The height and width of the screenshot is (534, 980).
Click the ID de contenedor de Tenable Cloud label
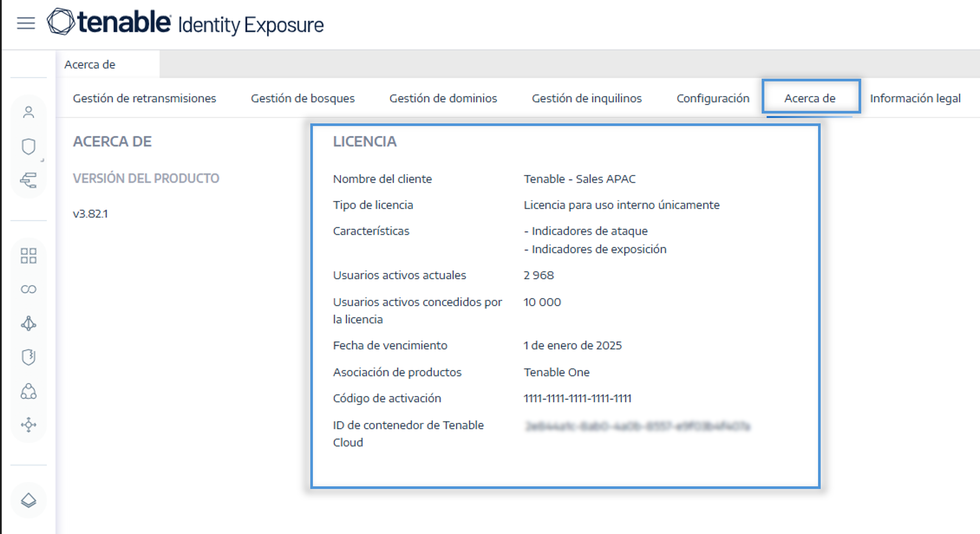pos(408,433)
